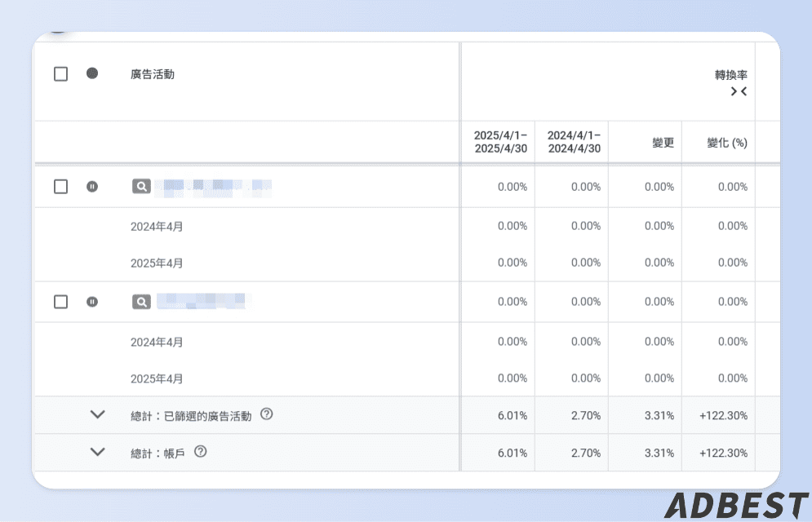Click the search campaign badge beside the first campaign name
The height and width of the screenshot is (522, 812).
point(140,186)
